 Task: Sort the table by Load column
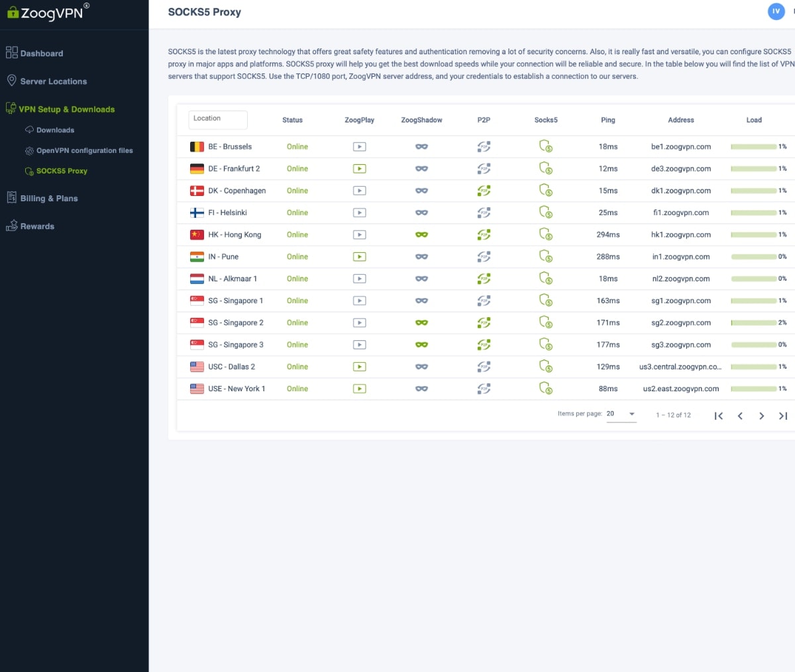(754, 120)
